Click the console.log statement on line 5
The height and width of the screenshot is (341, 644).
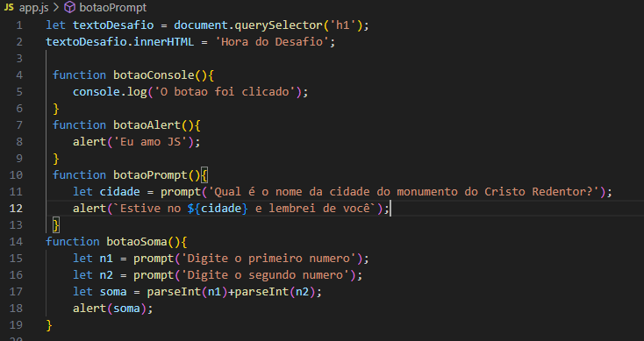pyautogui.click(x=190, y=92)
